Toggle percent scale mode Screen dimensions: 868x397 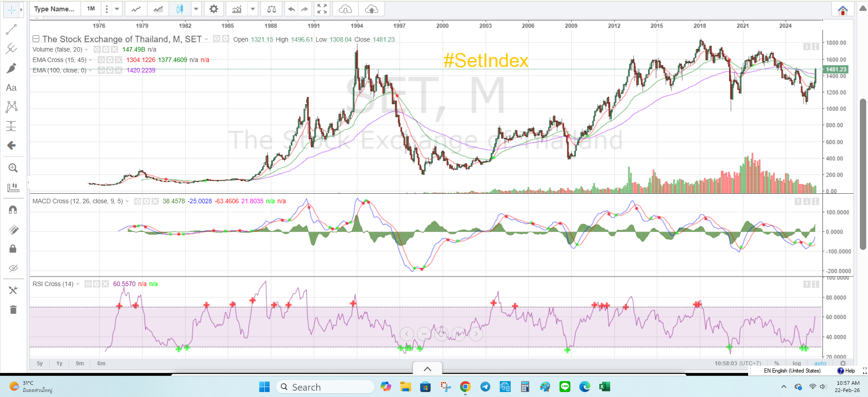[777, 364]
